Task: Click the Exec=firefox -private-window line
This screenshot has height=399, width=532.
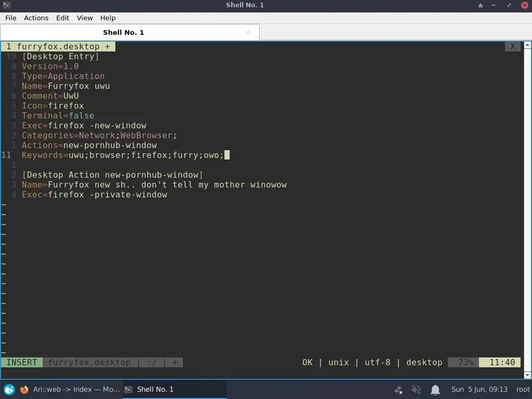Action: click(95, 194)
